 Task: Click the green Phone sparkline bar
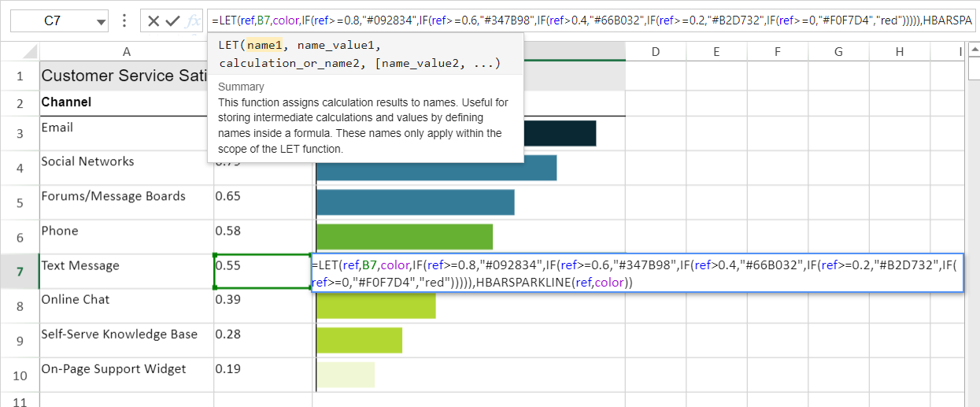404,237
